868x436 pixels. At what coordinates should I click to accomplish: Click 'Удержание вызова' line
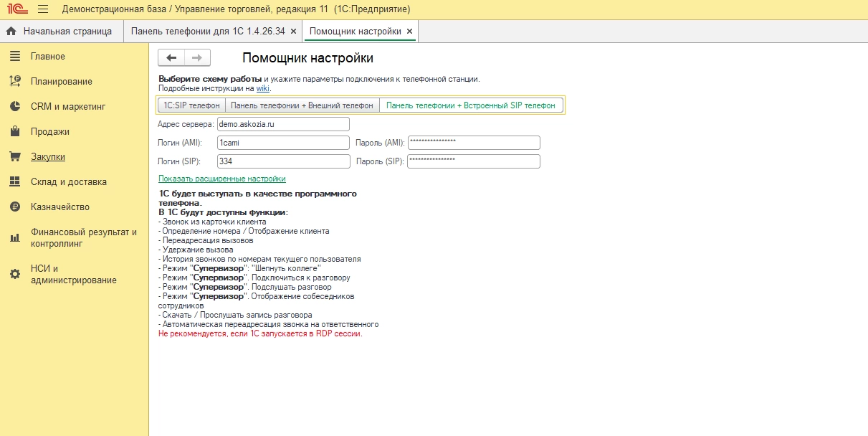pyautogui.click(x=196, y=250)
